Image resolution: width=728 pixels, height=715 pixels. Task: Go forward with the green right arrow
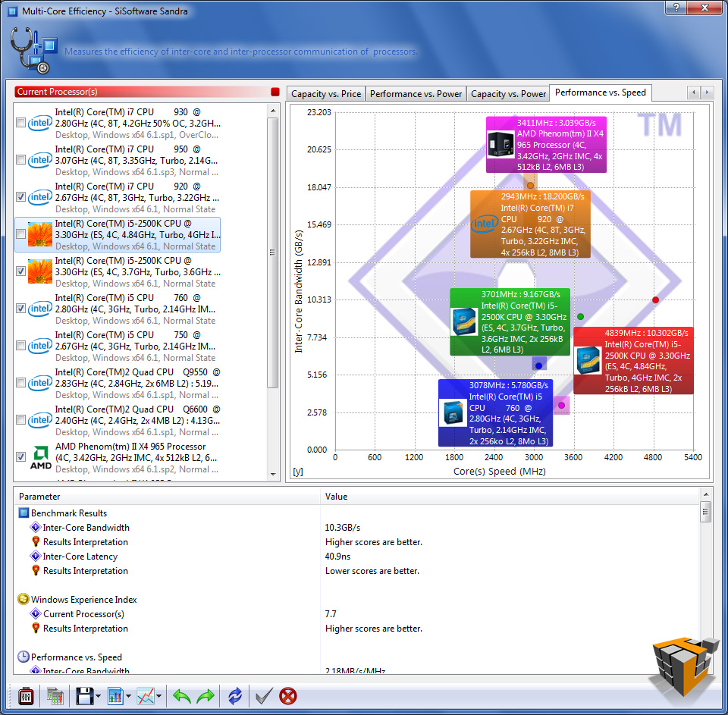click(206, 696)
